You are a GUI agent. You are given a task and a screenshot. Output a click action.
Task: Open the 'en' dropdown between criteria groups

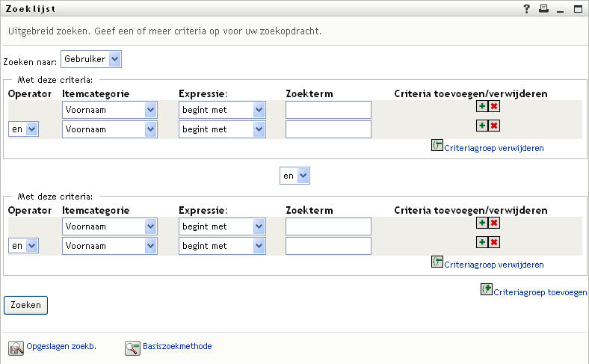[x=294, y=176]
